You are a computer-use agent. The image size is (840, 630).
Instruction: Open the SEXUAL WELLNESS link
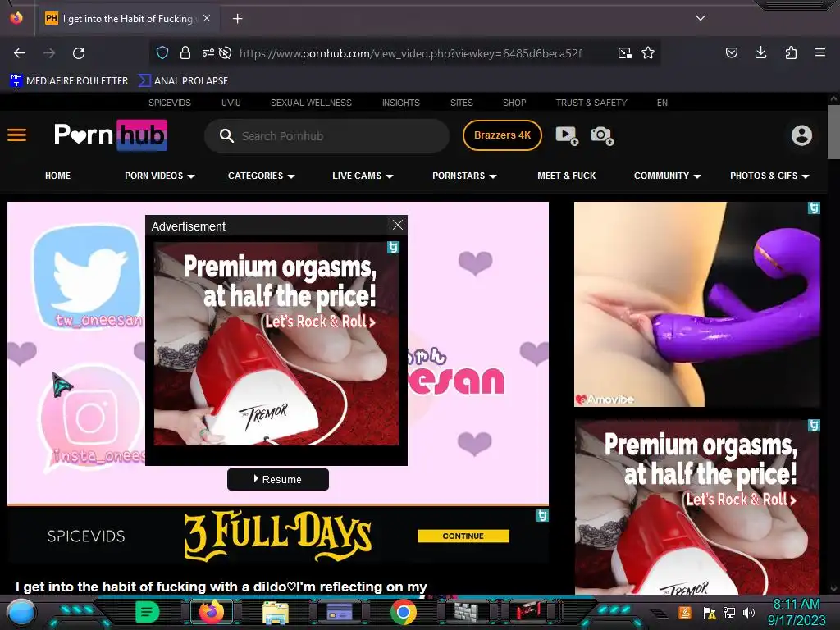click(311, 103)
